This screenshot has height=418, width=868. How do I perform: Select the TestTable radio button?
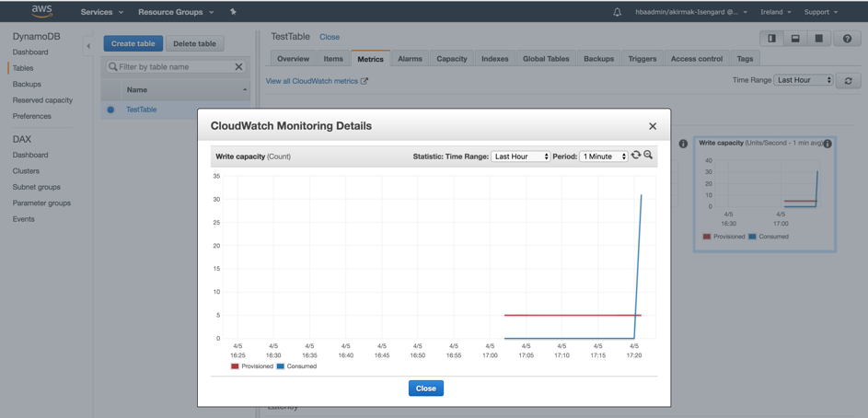110,110
